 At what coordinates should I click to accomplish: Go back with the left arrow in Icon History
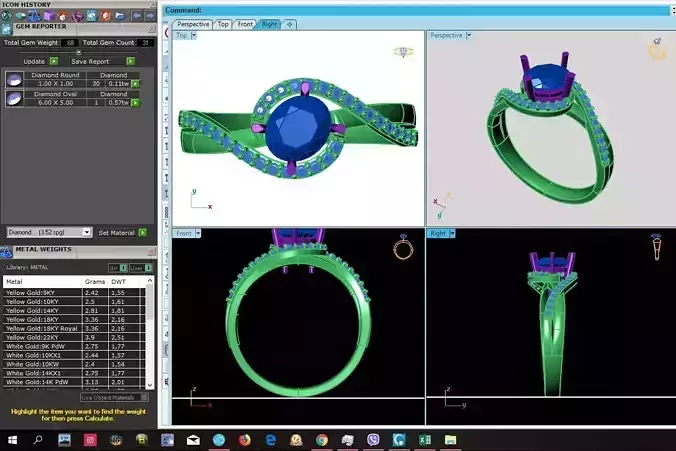point(136,16)
